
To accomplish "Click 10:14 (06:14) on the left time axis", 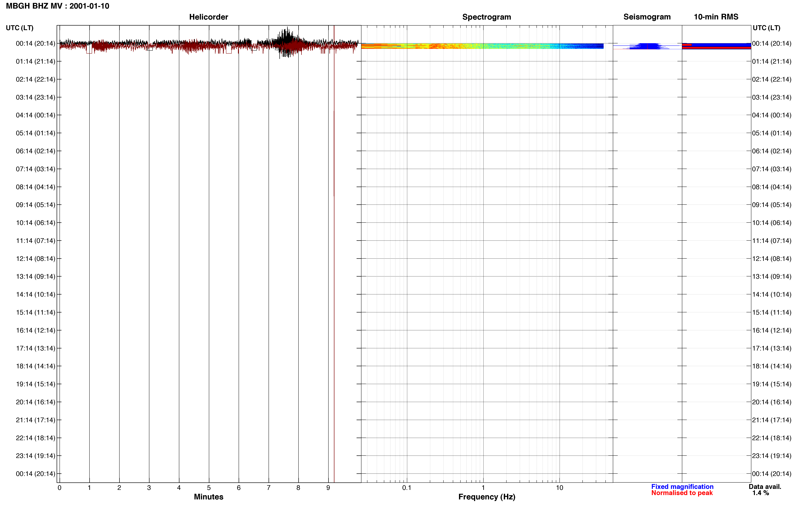I will (x=35, y=223).
